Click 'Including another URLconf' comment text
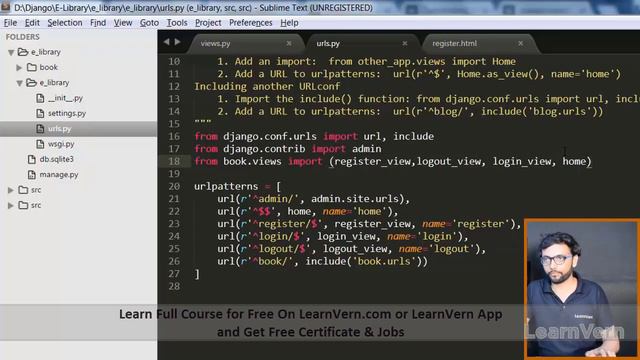Viewport: 640px width, 360px height. [x=267, y=87]
